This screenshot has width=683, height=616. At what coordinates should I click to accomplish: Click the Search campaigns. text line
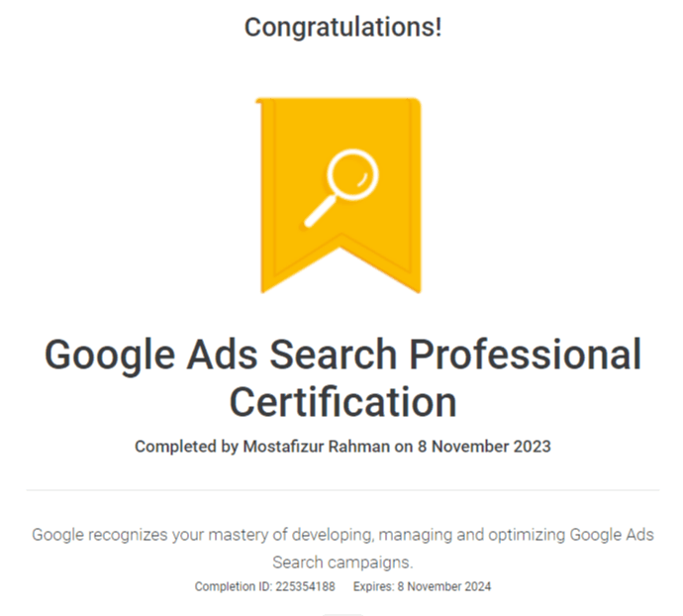[x=342, y=562]
